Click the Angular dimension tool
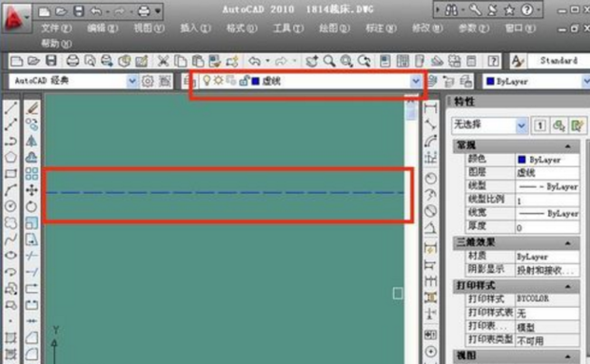 click(431, 227)
